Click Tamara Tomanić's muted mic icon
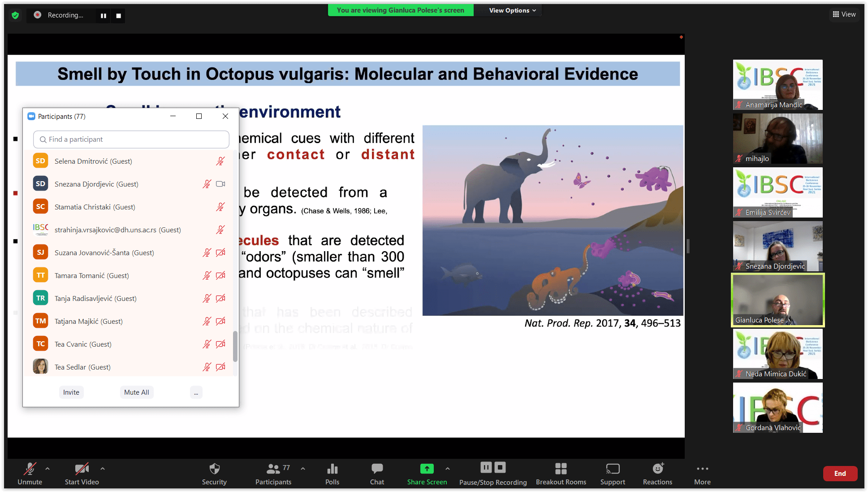868x492 pixels. click(207, 275)
